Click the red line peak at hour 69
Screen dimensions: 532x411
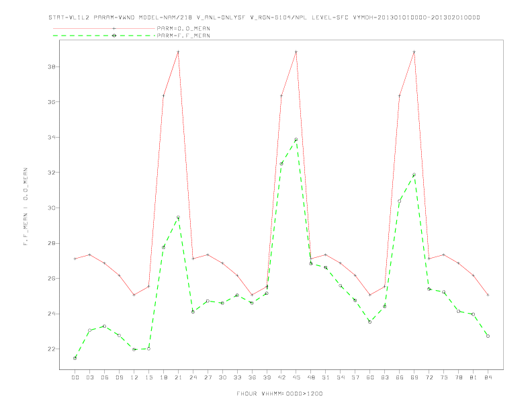coord(414,52)
